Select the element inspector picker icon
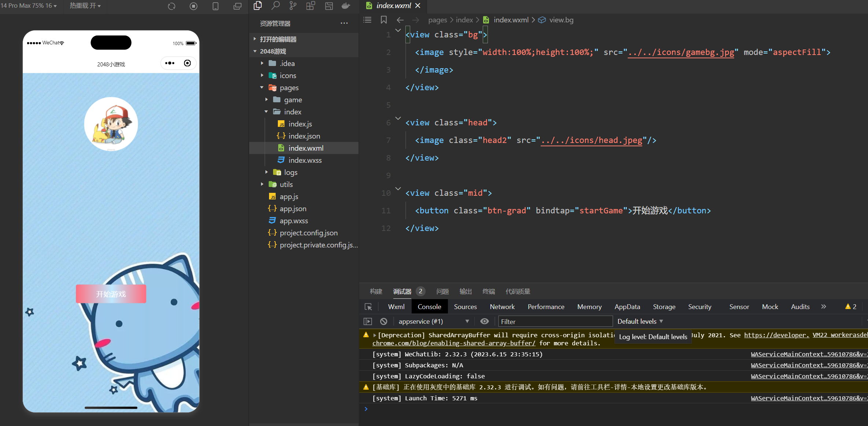868x426 pixels. (x=368, y=307)
